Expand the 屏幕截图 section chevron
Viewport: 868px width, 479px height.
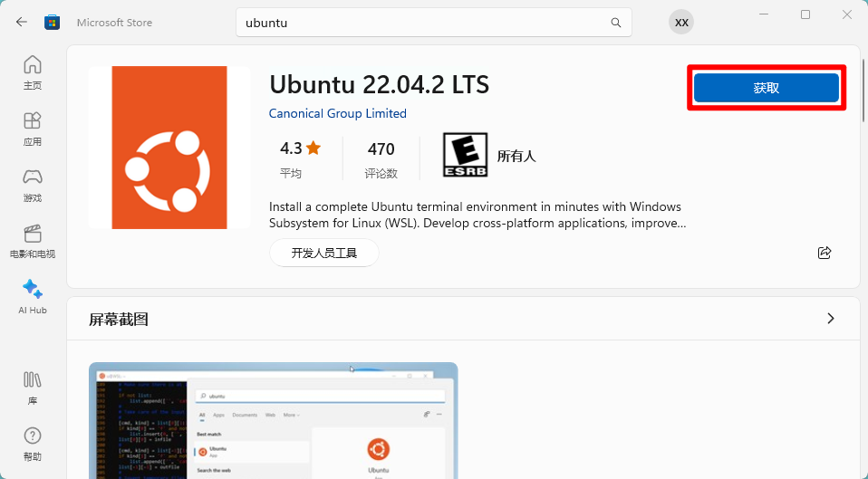(831, 319)
